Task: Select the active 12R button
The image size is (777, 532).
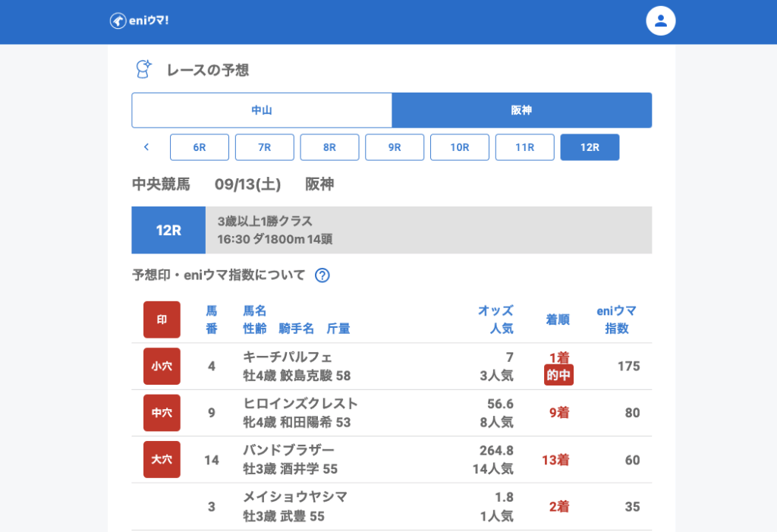Action: point(590,147)
